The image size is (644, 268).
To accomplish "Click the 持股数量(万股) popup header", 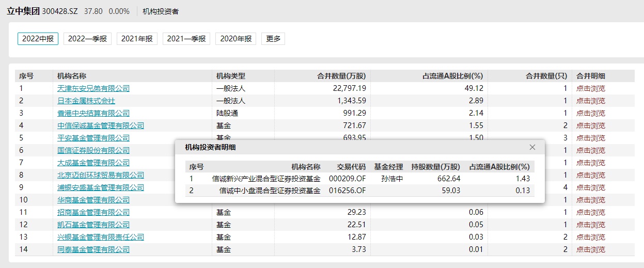I will [x=435, y=167].
